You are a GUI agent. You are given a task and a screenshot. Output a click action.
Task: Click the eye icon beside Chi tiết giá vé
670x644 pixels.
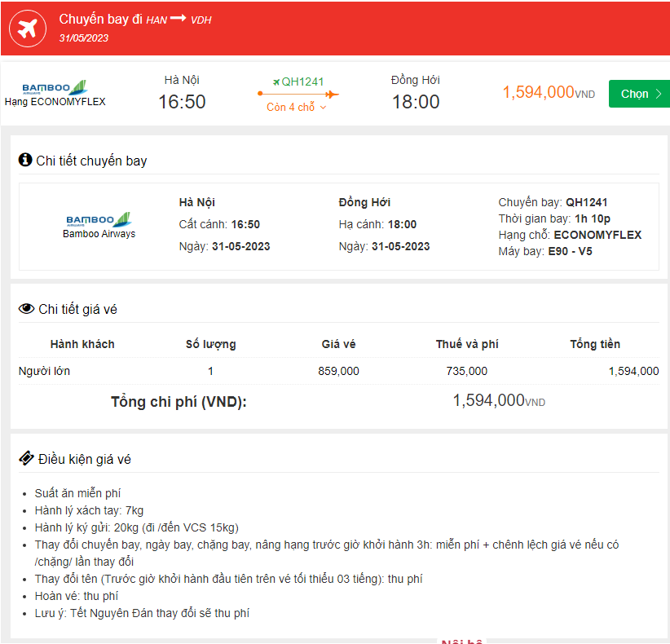pyautogui.click(x=26, y=309)
